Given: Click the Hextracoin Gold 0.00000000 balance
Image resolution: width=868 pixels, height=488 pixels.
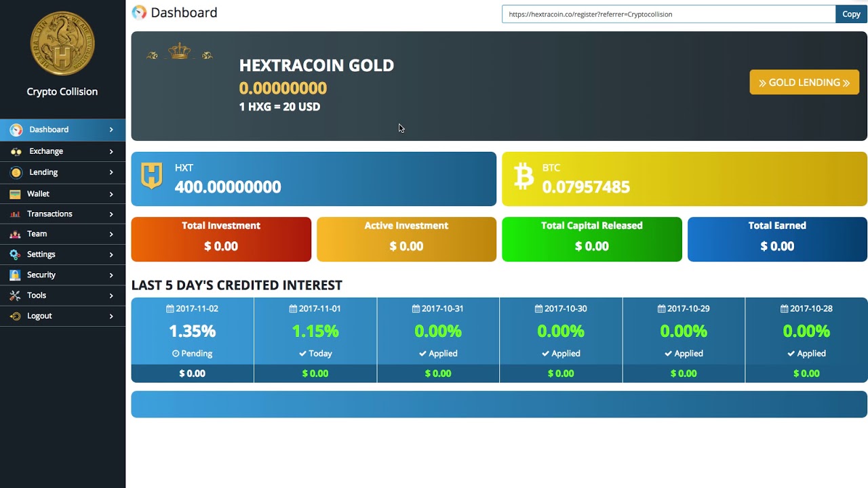Looking at the screenshot, I should point(283,88).
